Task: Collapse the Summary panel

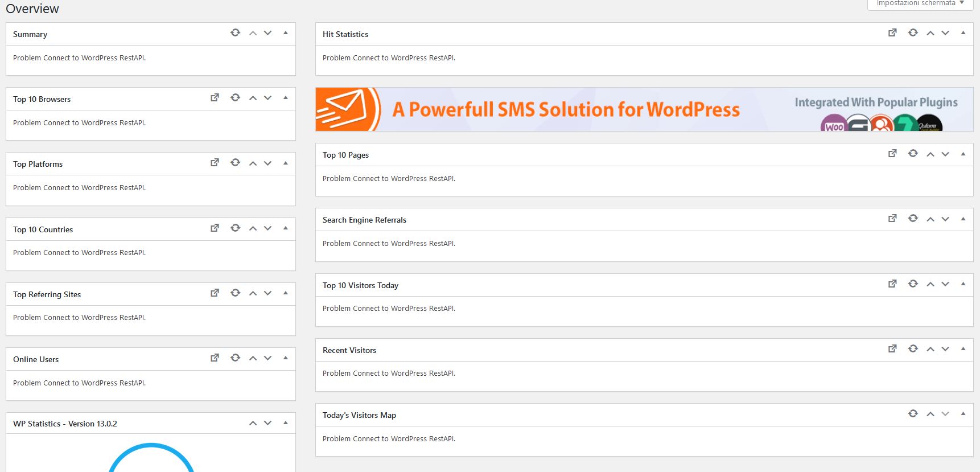Action: pyautogui.click(x=286, y=33)
